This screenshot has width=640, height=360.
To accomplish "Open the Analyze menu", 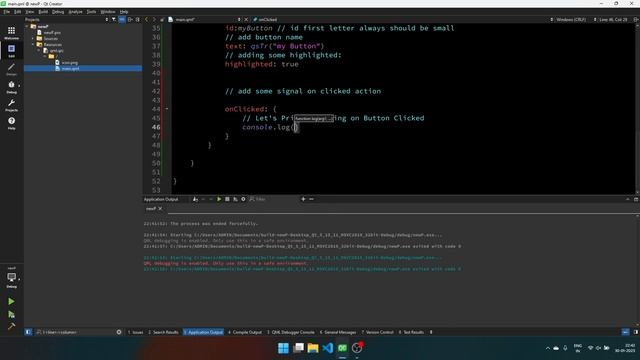I will click(x=75, y=12).
